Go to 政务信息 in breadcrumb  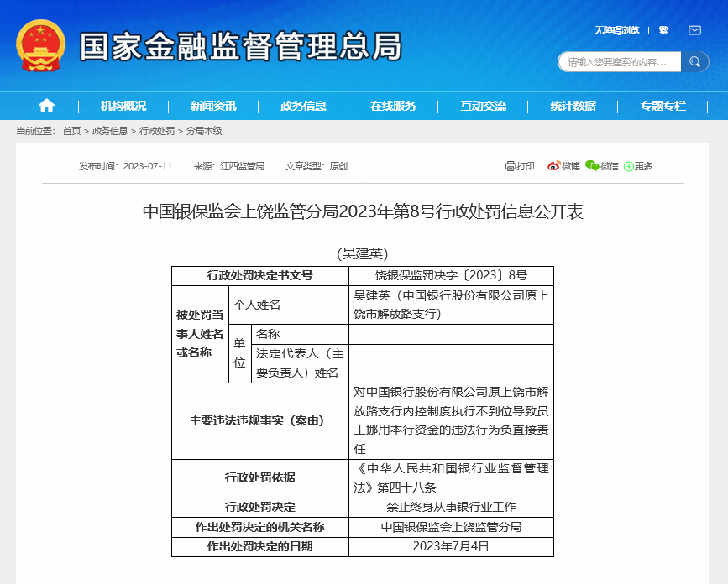pyautogui.click(x=110, y=131)
